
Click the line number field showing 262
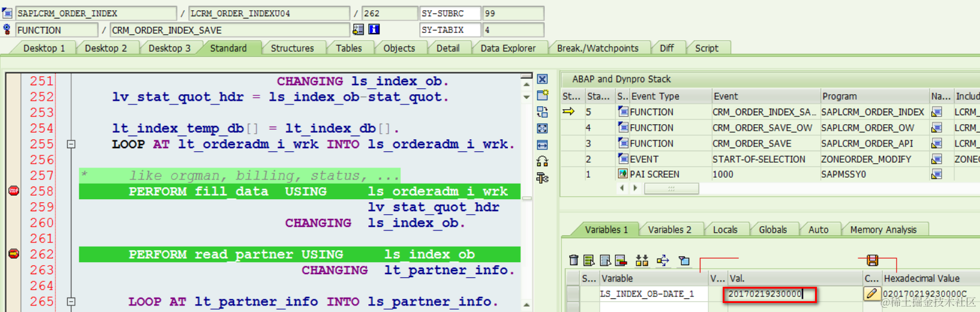pos(390,13)
